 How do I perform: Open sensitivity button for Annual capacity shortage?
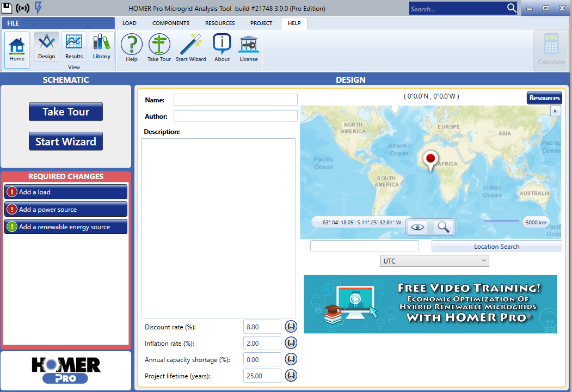(x=291, y=359)
